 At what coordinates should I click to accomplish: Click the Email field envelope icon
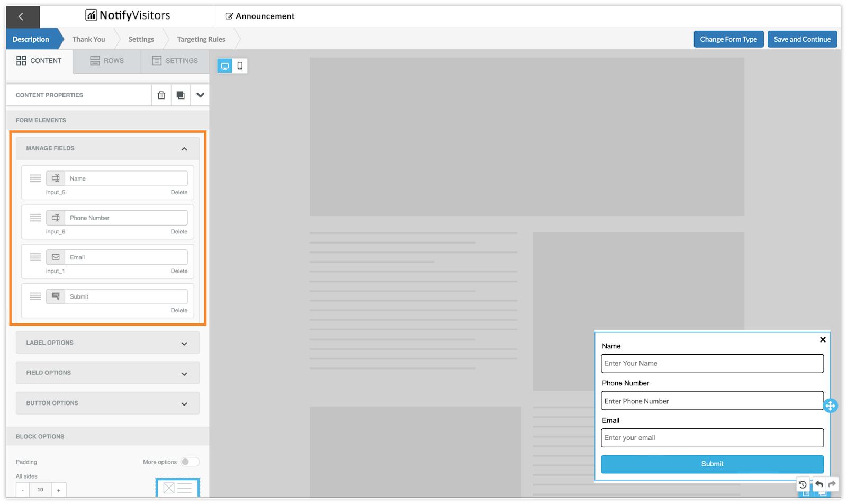[56, 257]
